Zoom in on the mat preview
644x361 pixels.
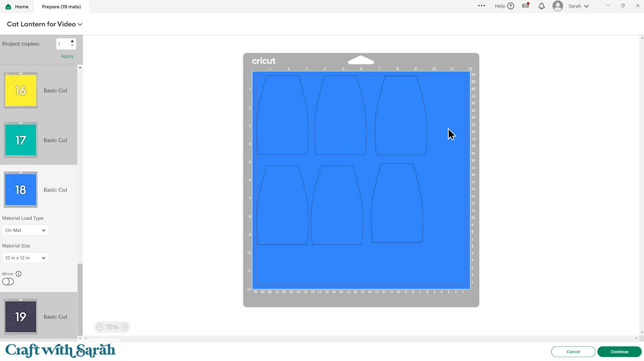click(x=125, y=327)
